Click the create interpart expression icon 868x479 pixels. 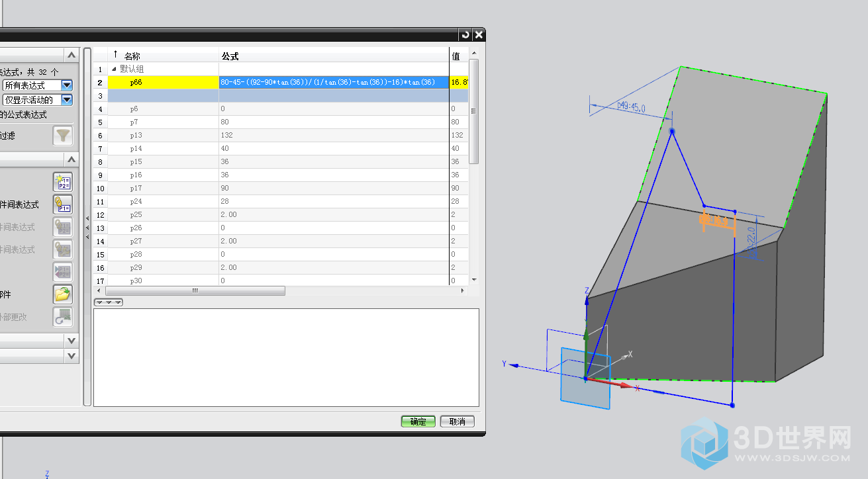point(63,204)
